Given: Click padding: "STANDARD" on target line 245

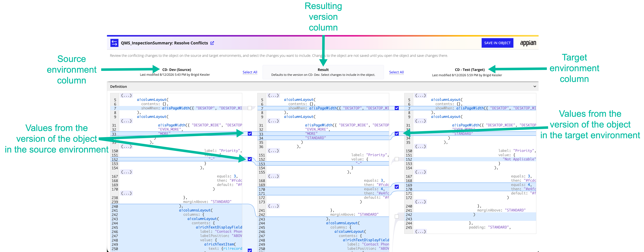Looking at the screenshot, I should tap(490, 227).
